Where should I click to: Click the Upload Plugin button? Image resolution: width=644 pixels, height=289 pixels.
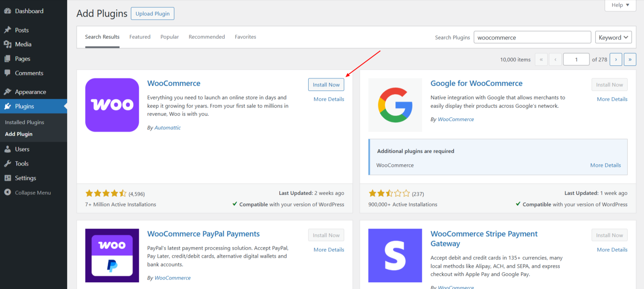tap(152, 13)
